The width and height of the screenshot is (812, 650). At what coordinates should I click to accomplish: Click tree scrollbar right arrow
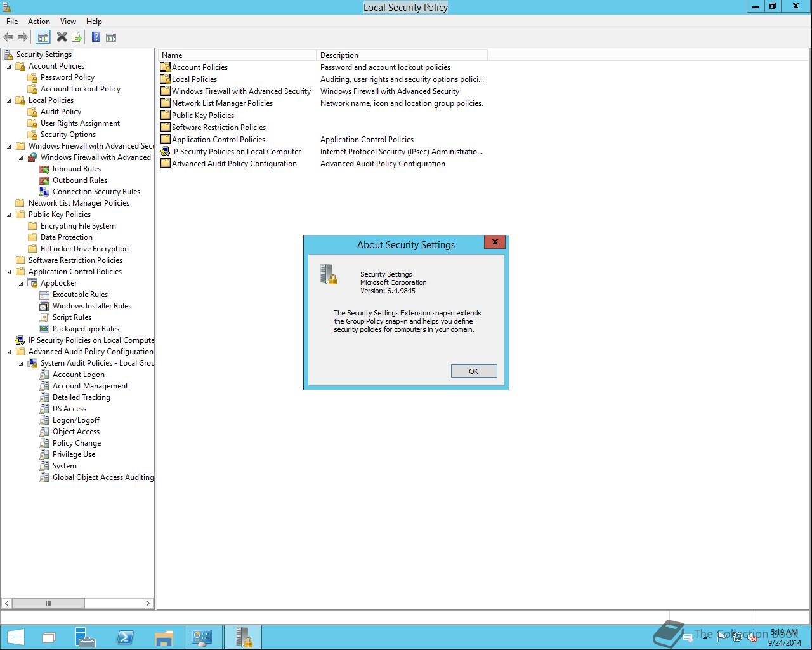[148, 603]
